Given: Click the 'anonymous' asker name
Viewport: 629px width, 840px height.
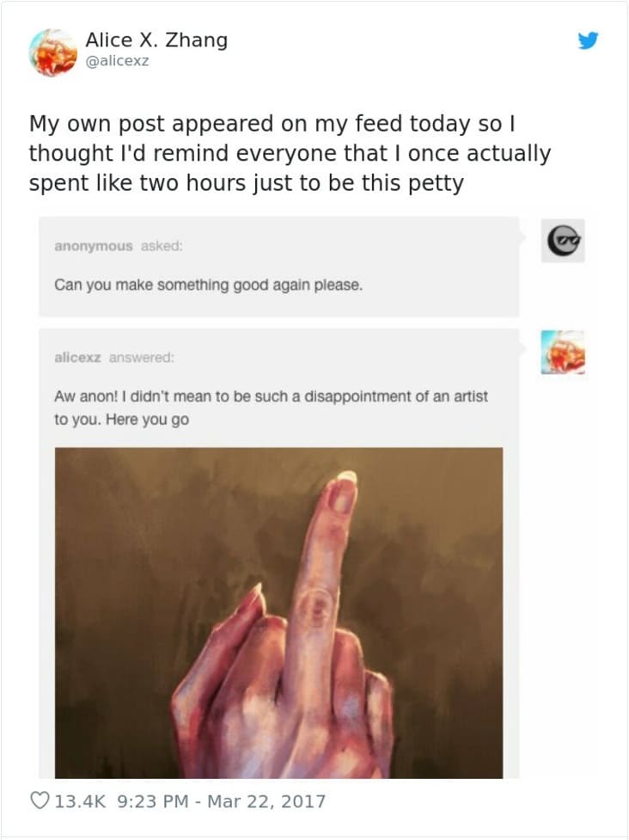Looking at the screenshot, I should click(93, 246).
